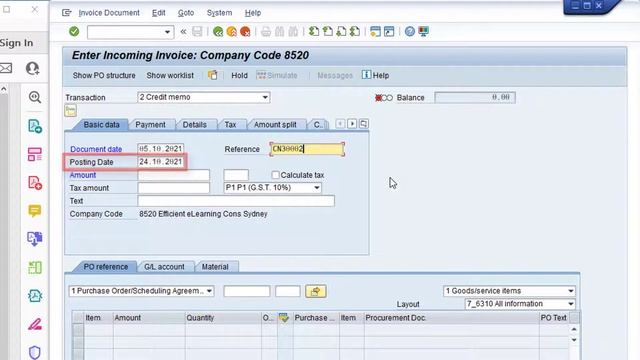640x360 pixels.
Task: Click the Sign In link in Acrobat window
Action: click(x=16, y=42)
